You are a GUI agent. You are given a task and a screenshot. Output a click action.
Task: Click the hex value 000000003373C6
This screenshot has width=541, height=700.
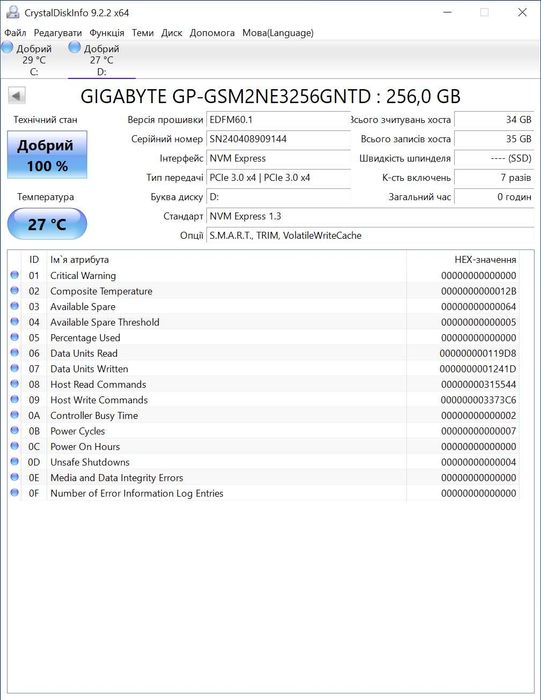pyautogui.click(x=479, y=400)
